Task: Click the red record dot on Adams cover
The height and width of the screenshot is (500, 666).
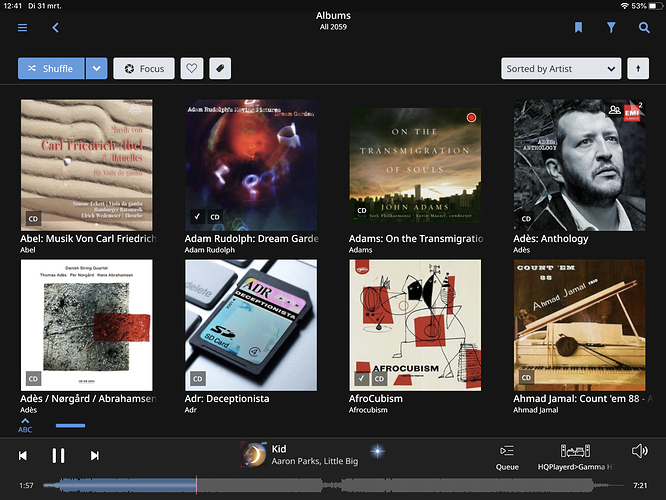Action: tap(471, 118)
